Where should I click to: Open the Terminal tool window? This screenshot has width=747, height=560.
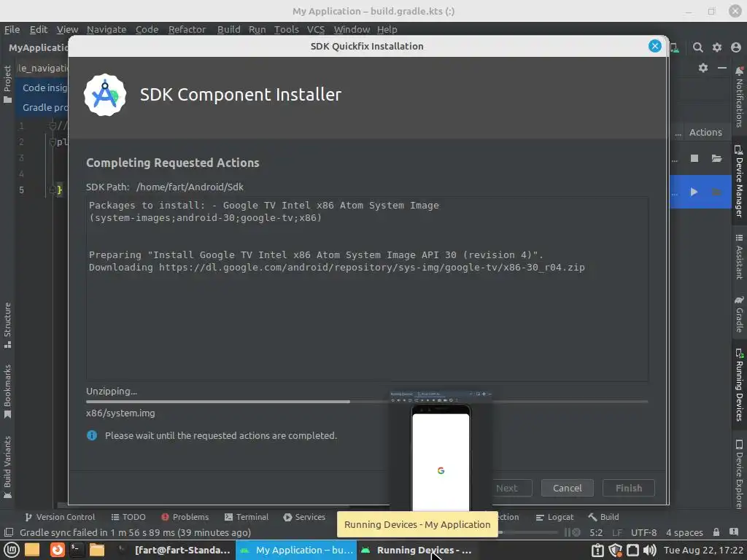pos(247,517)
